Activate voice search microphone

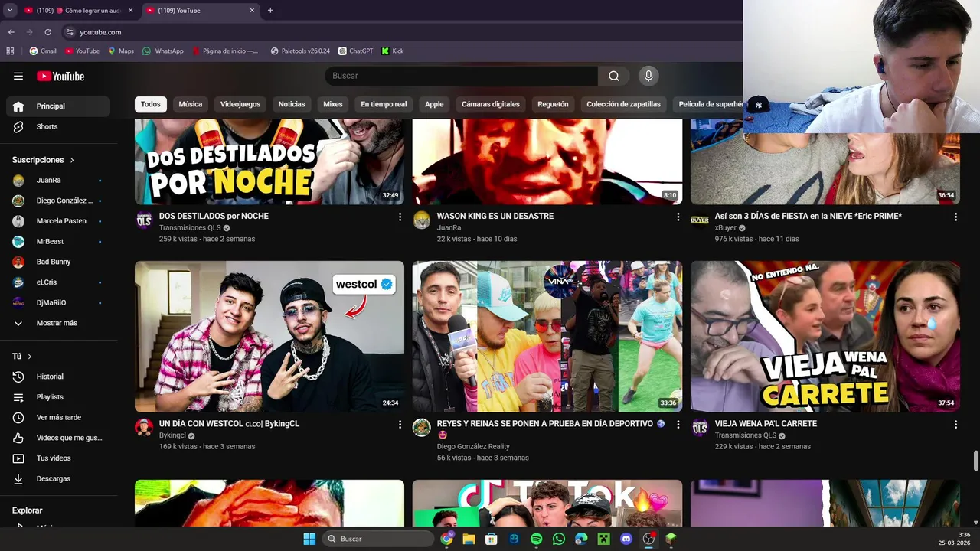point(648,76)
